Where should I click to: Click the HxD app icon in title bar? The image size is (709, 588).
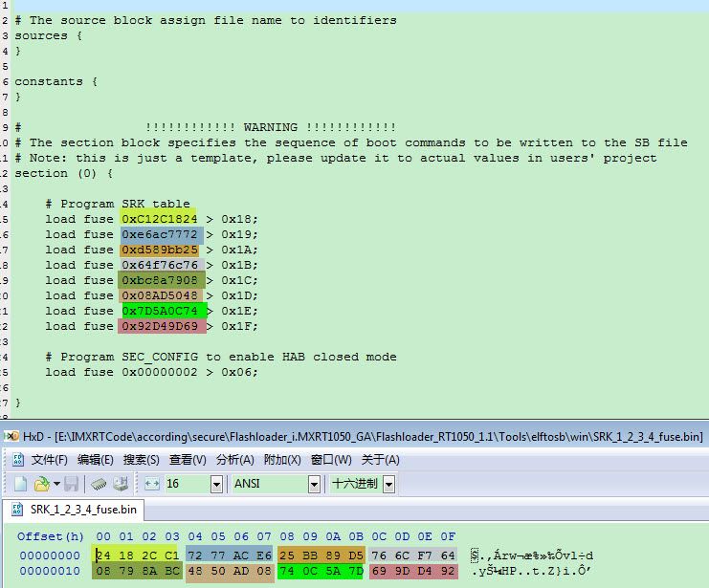coord(11,436)
